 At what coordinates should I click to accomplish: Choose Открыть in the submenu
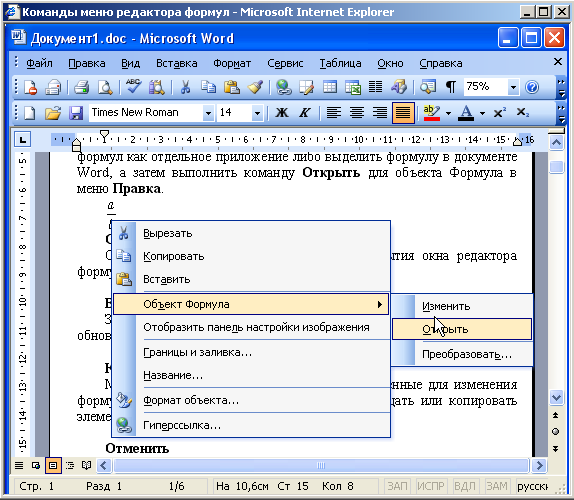tap(462, 329)
